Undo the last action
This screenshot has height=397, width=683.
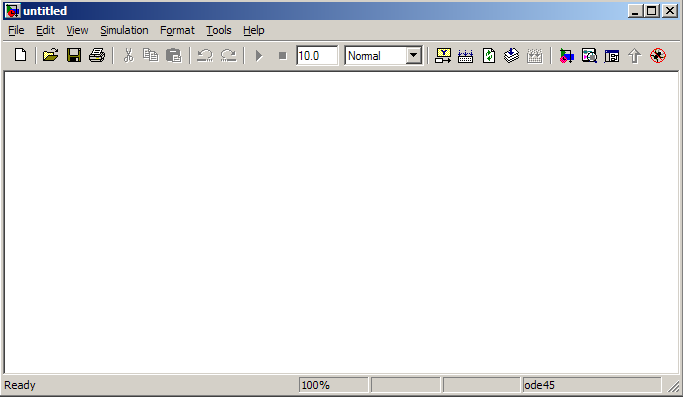(205, 55)
